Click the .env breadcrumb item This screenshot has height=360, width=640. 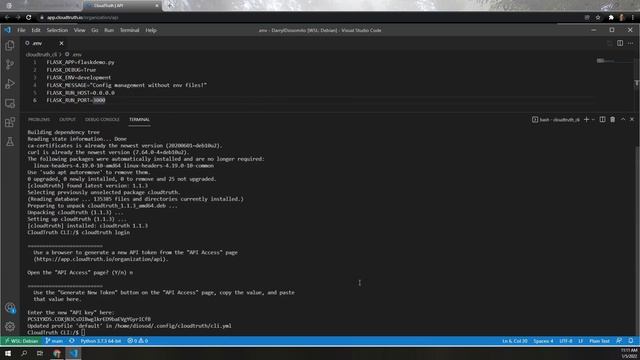[x=74, y=54]
